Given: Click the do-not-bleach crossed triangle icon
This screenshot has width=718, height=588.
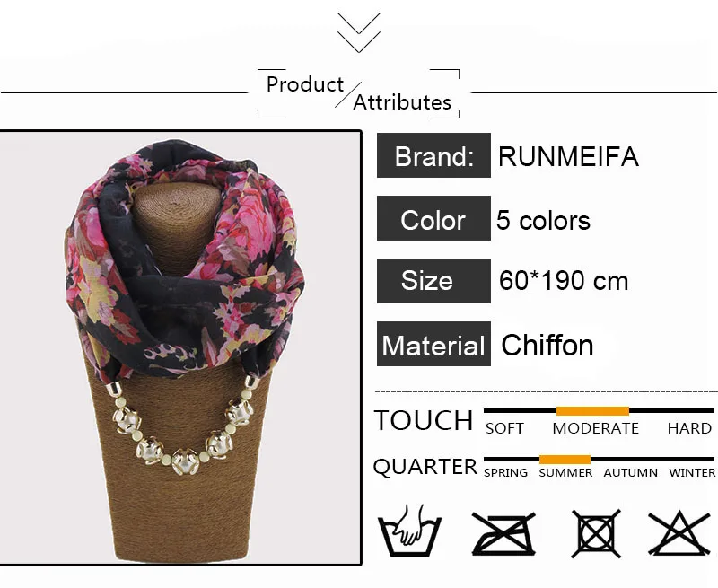Looking at the screenshot, I should click(679, 532).
